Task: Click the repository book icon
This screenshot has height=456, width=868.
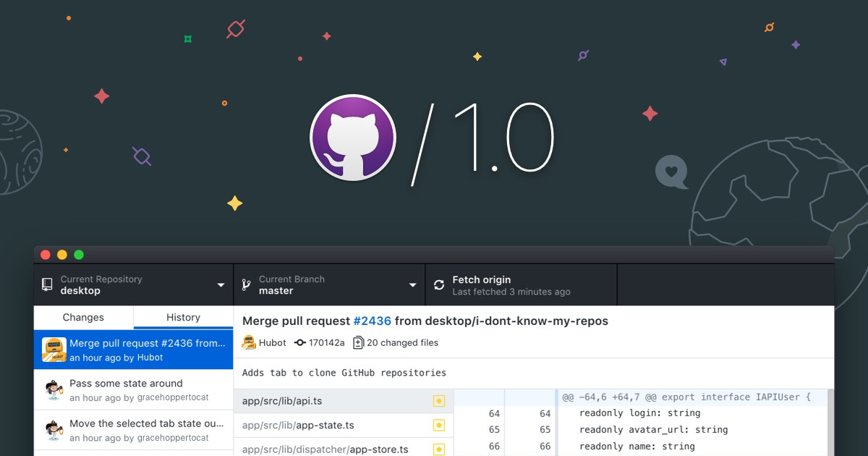Action: [x=47, y=284]
